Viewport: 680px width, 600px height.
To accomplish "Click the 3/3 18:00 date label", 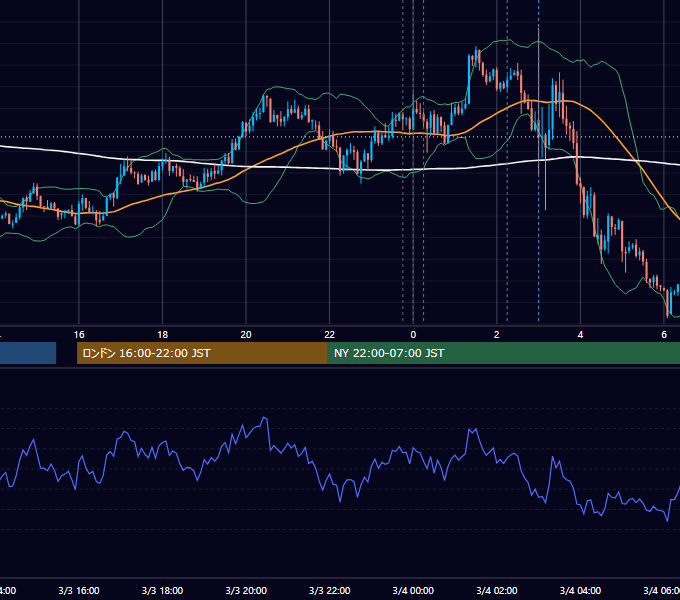I will tap(163, 590).
